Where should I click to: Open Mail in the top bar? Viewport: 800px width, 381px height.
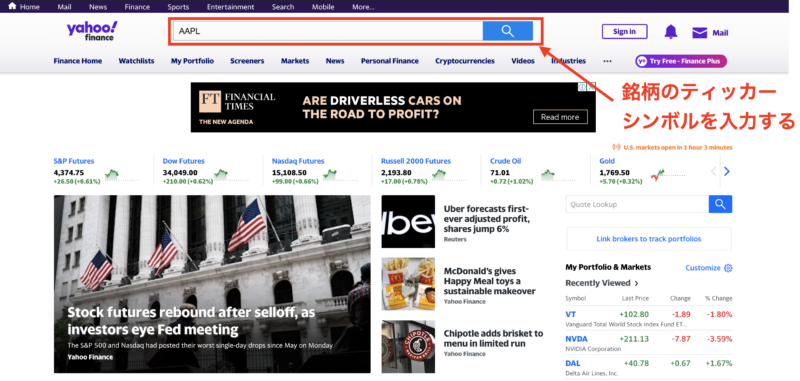click(64, 7)
